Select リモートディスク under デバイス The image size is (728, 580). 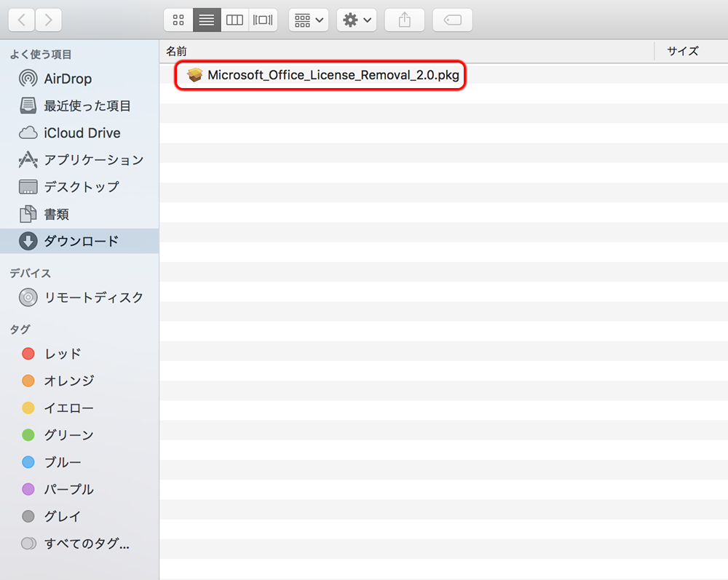pos(79,298)
